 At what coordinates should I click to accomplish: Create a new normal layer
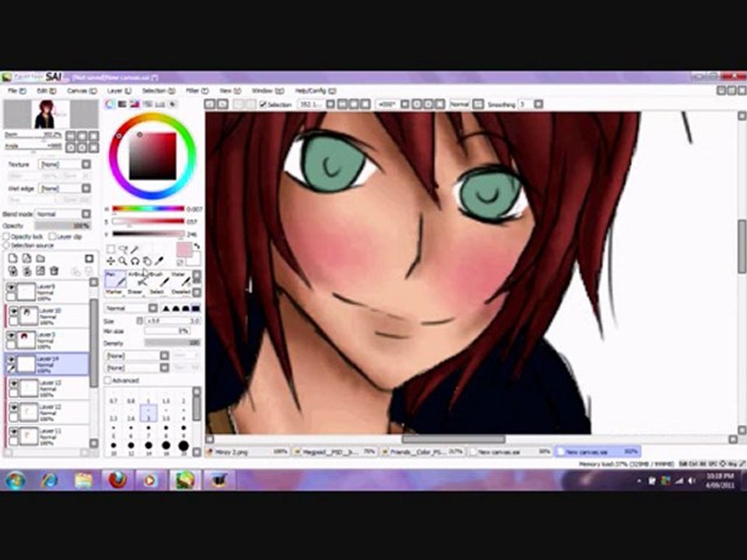pos(13,258)
